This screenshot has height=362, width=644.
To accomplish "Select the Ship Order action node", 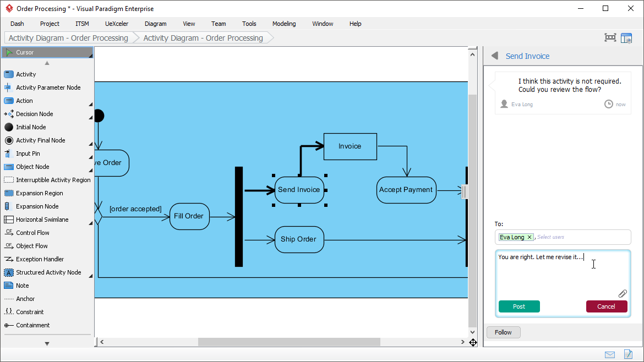I will (299, 240).
